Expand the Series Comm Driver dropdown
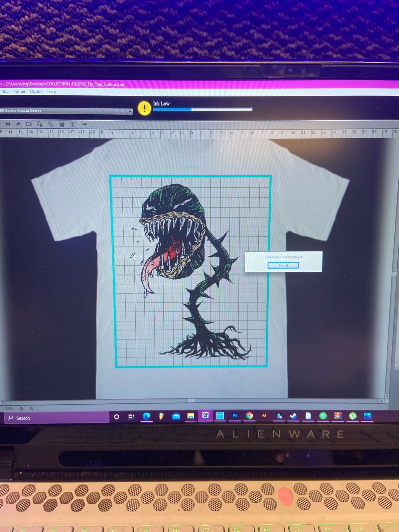The height and width of the screenshot is (532, 399). (130, 112)
